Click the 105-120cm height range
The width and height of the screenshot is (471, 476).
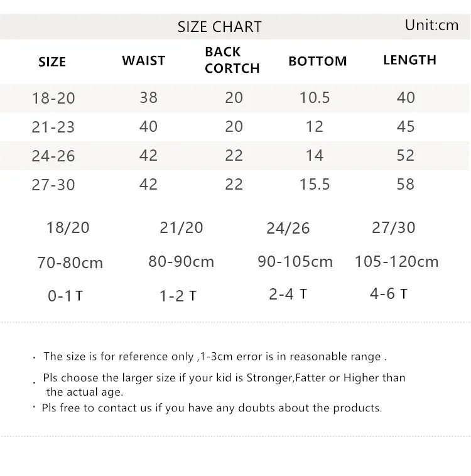(397, 261)
